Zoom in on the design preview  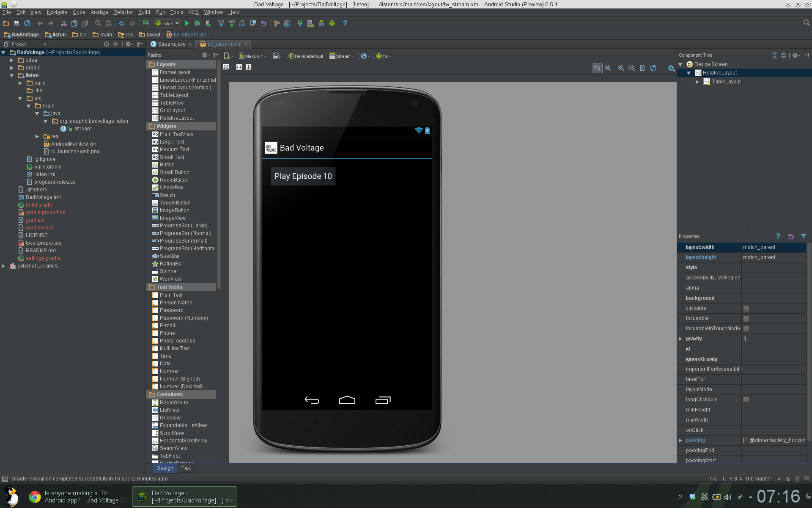click(621, 68)
